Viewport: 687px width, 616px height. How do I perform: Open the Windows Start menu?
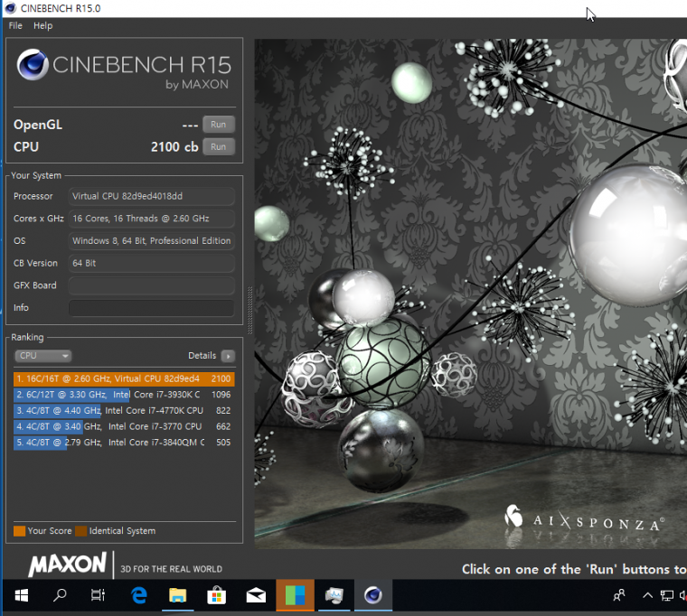pyautogui.click(x=22, y=595)
